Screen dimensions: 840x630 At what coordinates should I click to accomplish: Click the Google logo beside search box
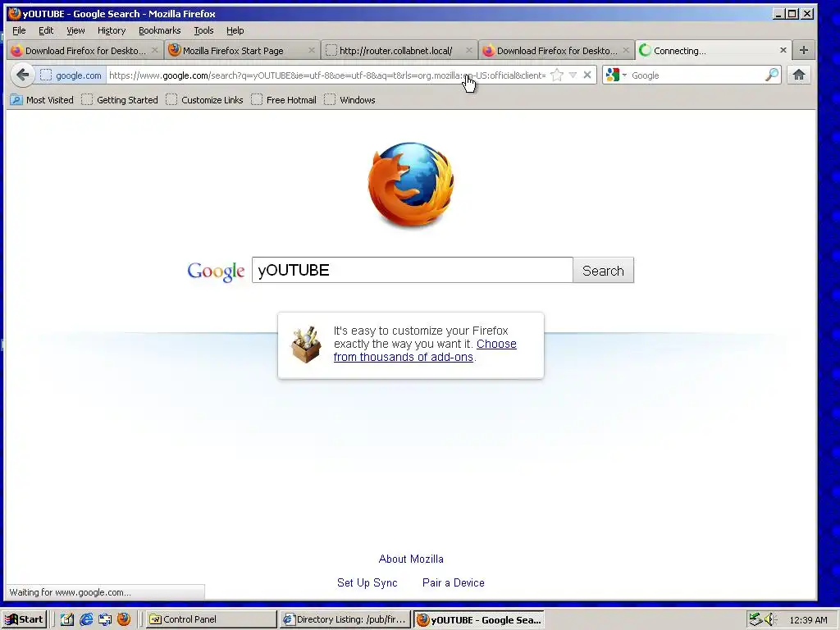click(216, 272)
